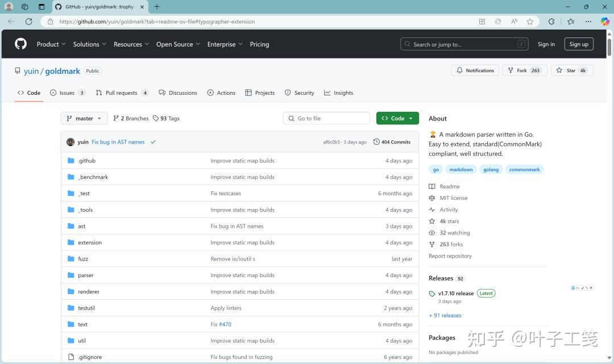Image resolution: width=614 pixels, height=364 pixels.
Task: Switch to the Insights tab
Action: (339, 93)
